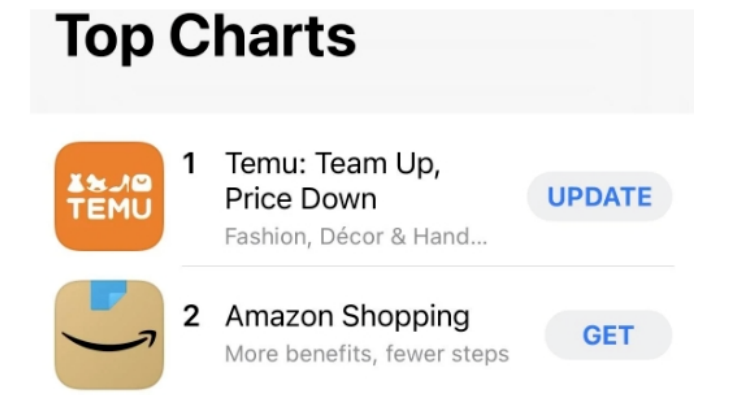The height and width of the screenshot is (395, 736).
Task: Tap the Amazon Shopping box icon
Action: click(x=109, y=335)
